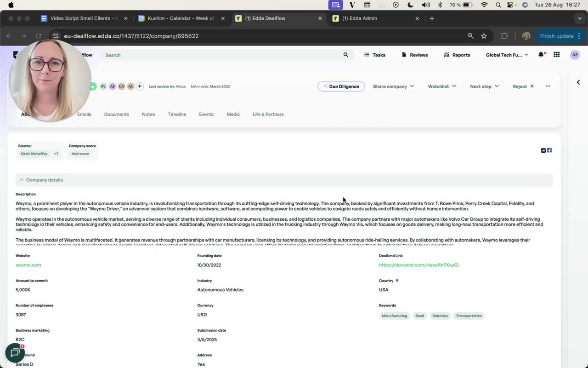
Task: Reload the current page
Action: [x=39, y=36]
